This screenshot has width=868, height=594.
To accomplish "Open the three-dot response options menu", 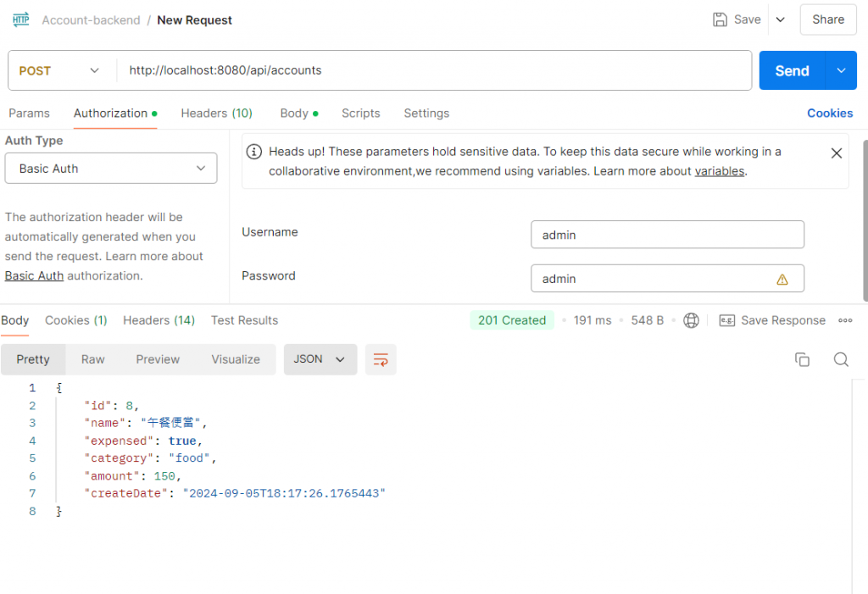I will point(845,320).
